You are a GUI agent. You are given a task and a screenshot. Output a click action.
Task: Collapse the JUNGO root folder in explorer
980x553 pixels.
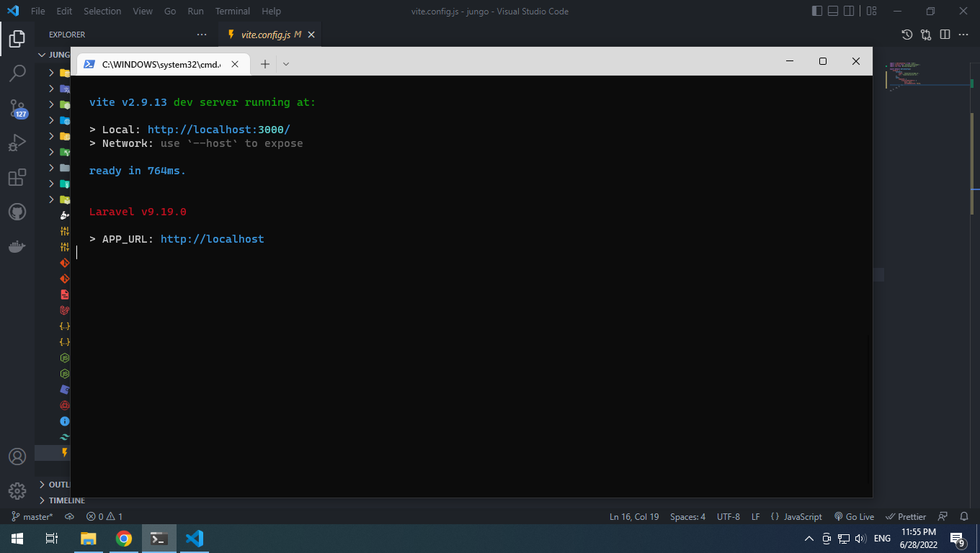point(53,55)
